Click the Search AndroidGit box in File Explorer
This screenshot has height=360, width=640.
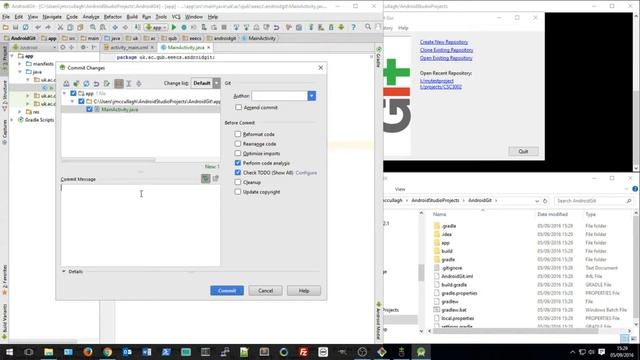click(594, 201)
